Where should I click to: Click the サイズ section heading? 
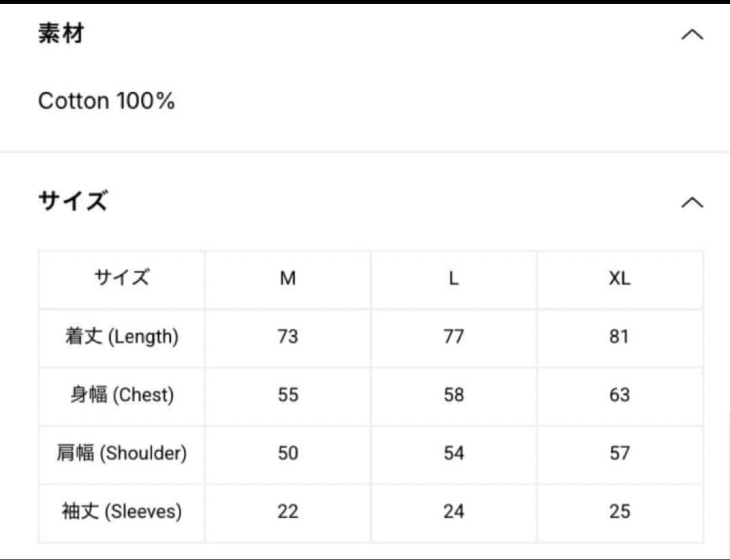tap(72, 201)
